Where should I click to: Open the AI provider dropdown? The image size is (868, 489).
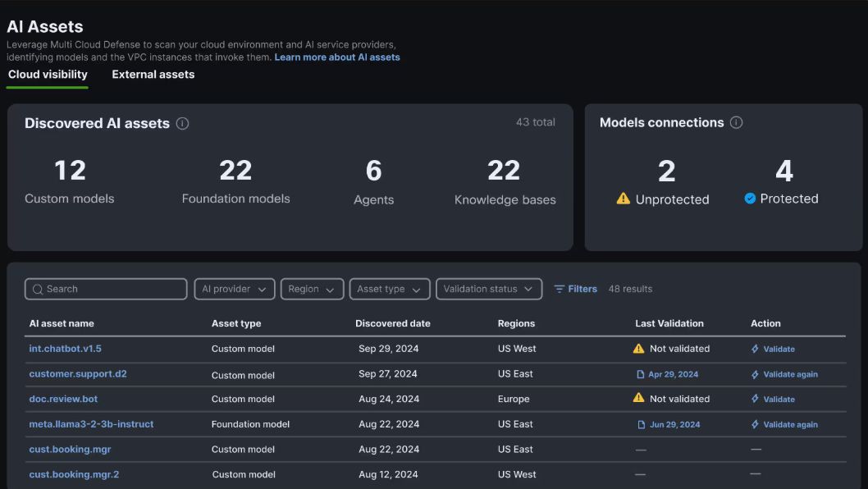(x=235, y=289)
